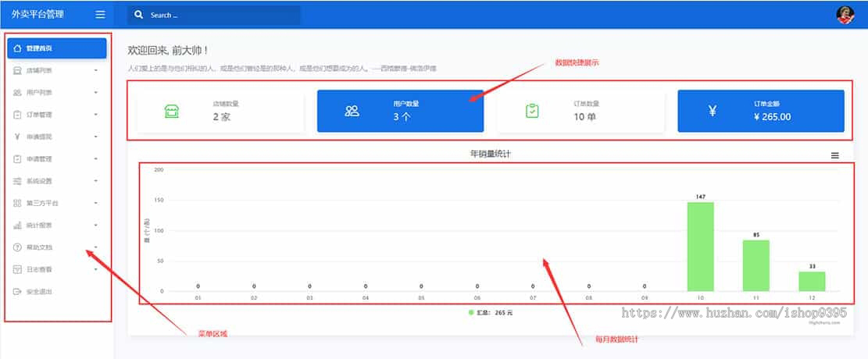The height and width of the screenshot is (359, 868).
Task: Click the green bar for month 12
Action: point(812,282)
